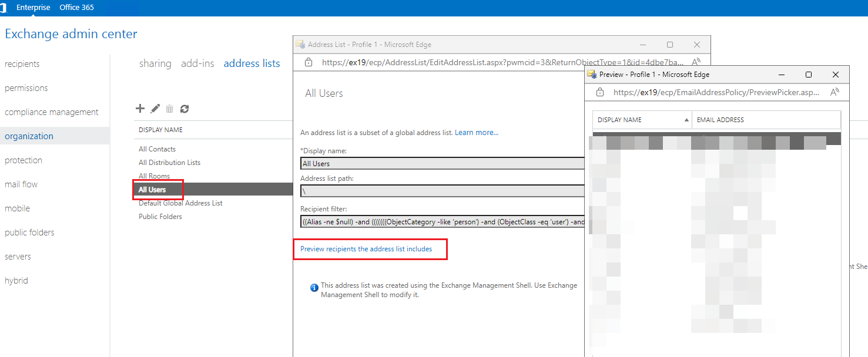Close the Preview window
868x357 pixels.
pyautogui.click(x=836, y=75)
